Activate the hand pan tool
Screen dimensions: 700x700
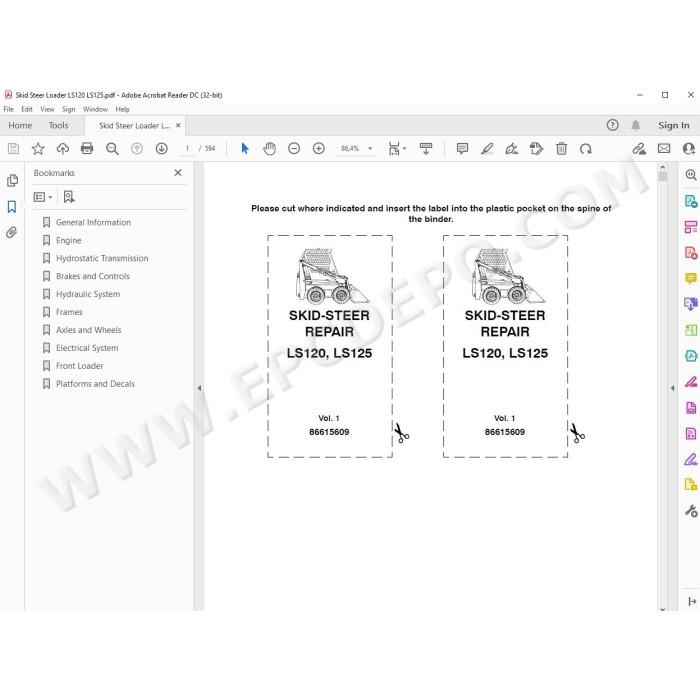[269, 148]
